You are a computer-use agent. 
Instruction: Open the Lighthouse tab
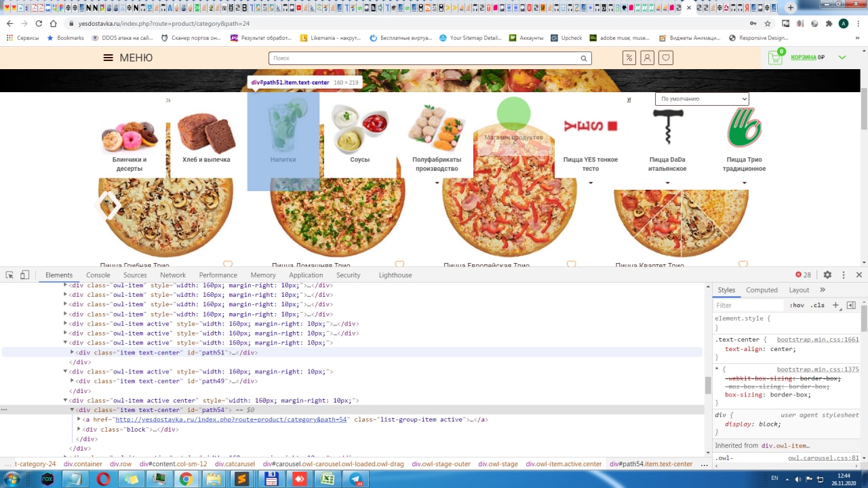click(x=395, y=275)
